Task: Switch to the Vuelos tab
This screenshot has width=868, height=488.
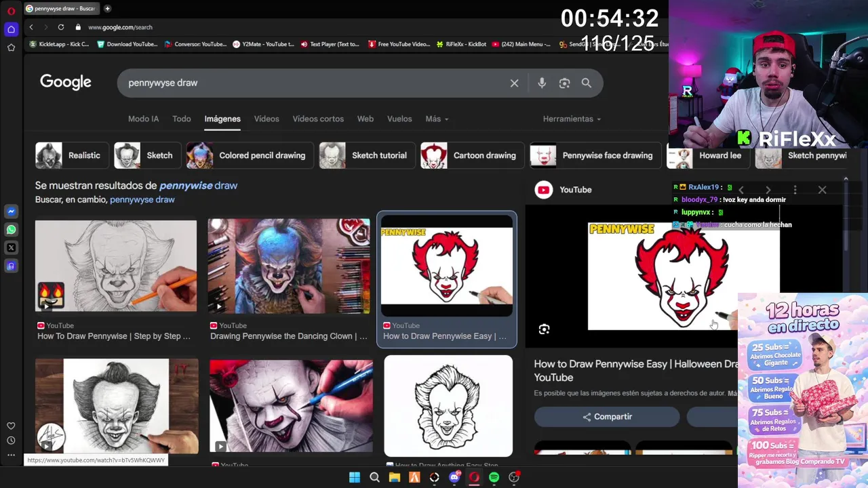Action: 399,119
